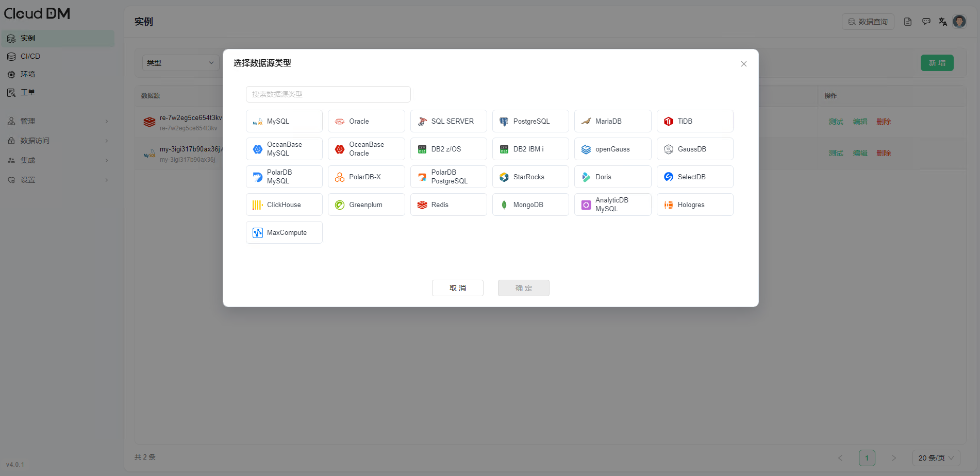
Task: Click the Cloud DM logo
Action: (37, 14)
